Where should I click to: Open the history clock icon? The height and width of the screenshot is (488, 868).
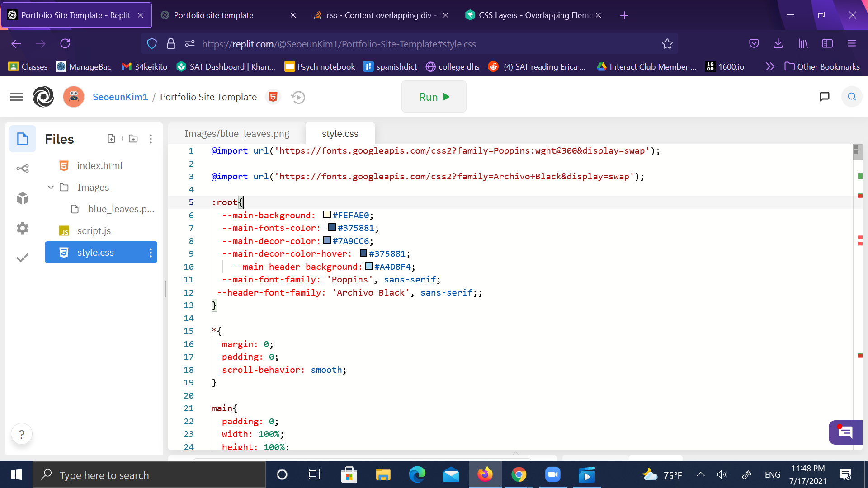coord(298,97)
